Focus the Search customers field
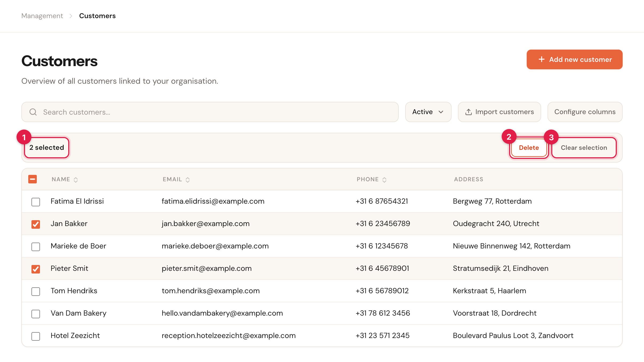This screenshot has width=644, height=362. click(x=210, y=112)
